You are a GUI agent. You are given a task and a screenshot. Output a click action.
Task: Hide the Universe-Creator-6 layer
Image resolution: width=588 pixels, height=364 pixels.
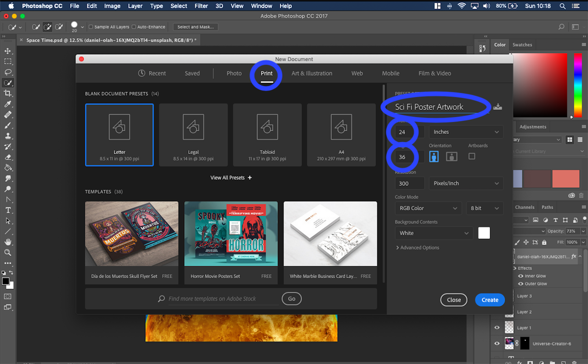point(497,343)
